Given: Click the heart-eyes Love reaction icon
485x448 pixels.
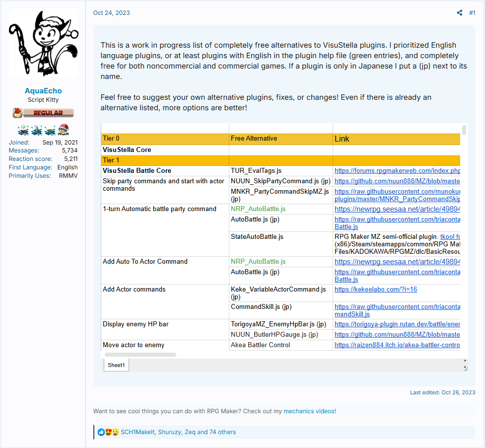Looking at the screenshot, I should 108,432.
